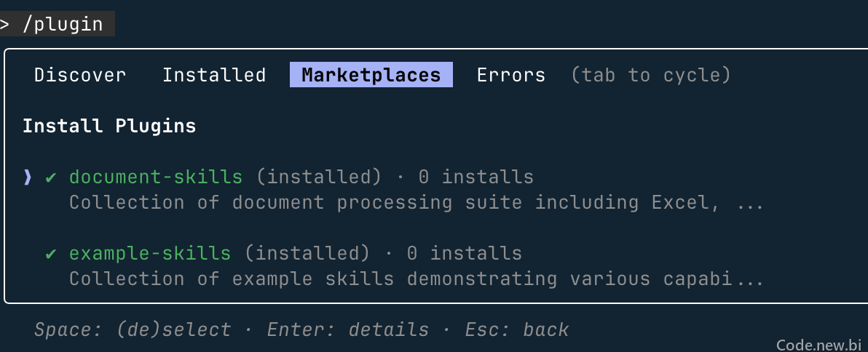Click the Install Plugins heading

[x=110, y=126]
